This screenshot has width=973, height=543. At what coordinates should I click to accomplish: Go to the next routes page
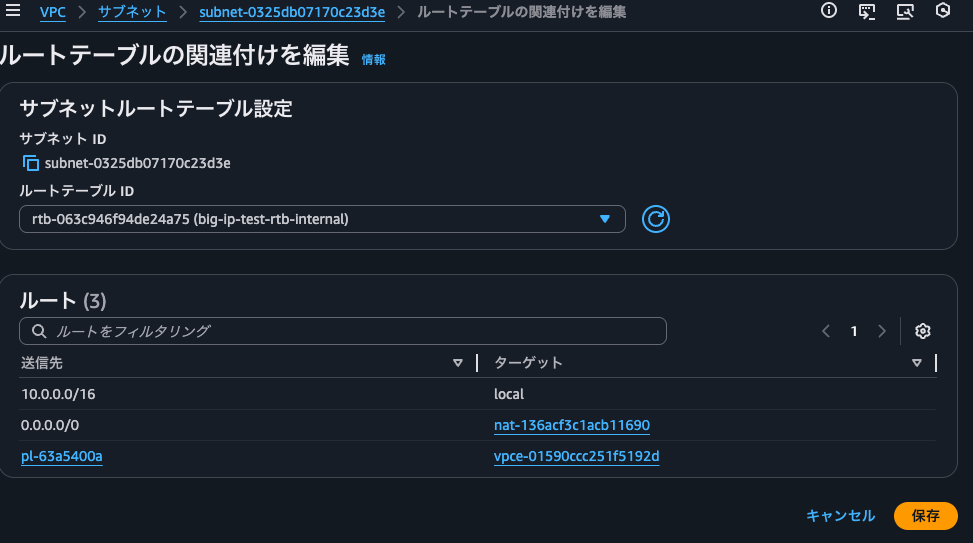tap(882, 331)
